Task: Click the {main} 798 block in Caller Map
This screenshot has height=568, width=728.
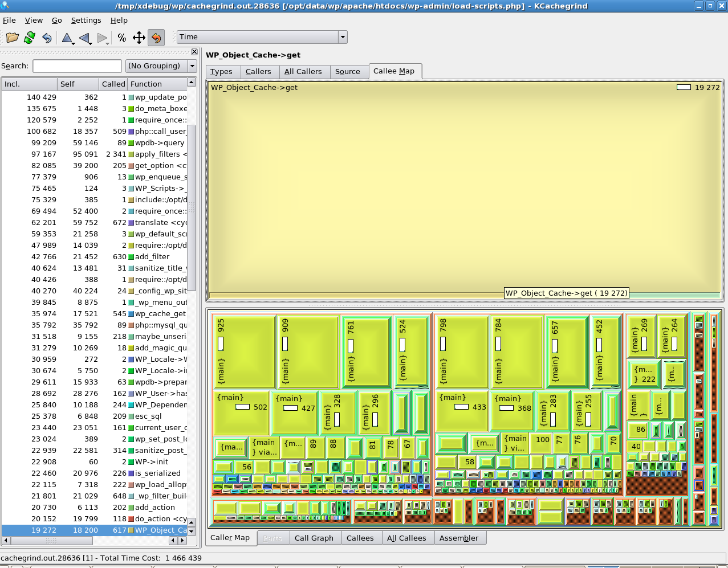Action: pos(462,351)
